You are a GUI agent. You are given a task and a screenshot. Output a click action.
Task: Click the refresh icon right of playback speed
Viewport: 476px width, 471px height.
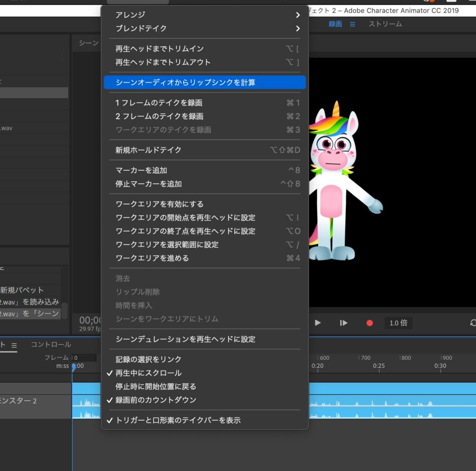pos(473,323)
